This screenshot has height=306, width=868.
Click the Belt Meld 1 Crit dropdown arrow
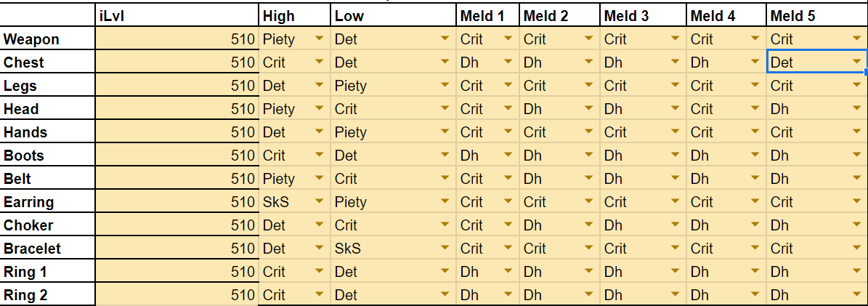509,179
